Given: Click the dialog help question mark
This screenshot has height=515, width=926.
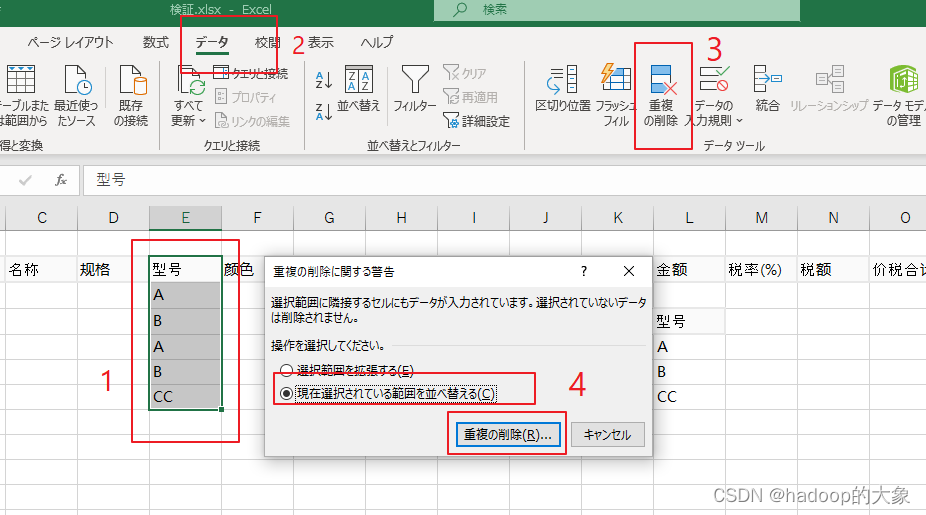Looking at the screenshot, I should (x=584, y=271).
